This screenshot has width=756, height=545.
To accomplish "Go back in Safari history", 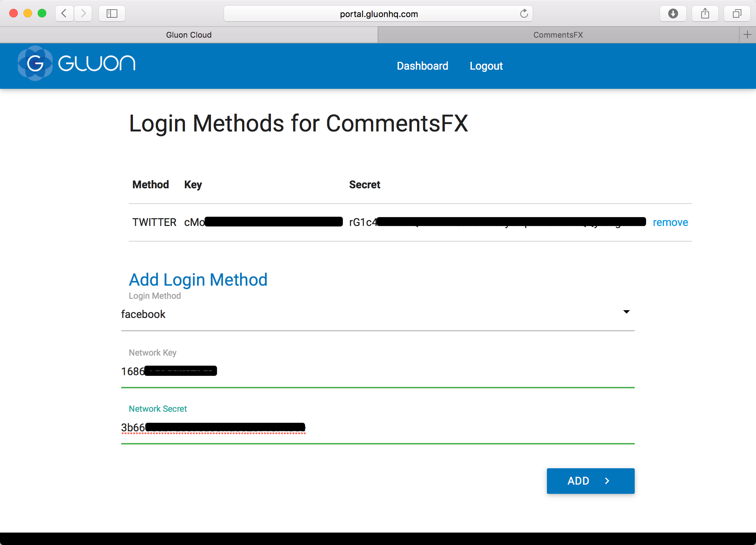I will 64,14.
